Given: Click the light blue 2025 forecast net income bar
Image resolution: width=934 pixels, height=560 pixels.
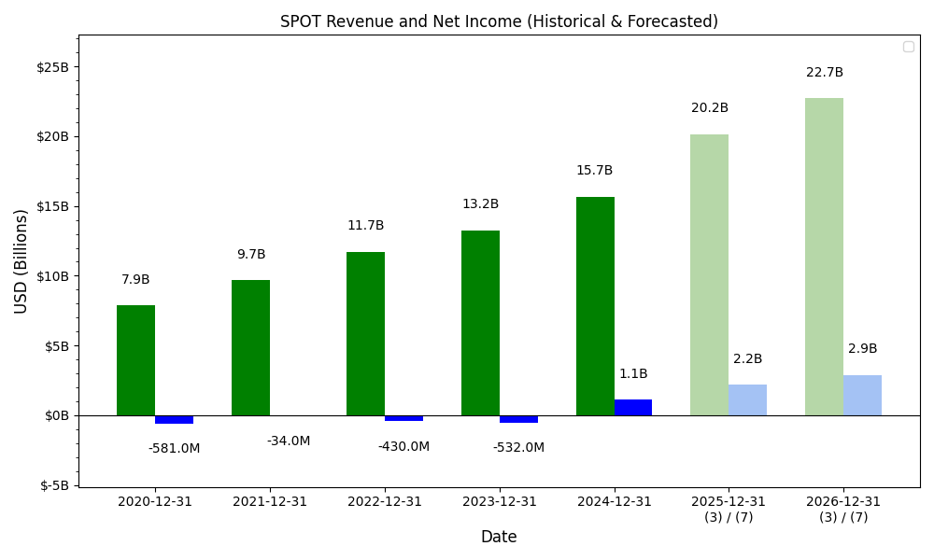Looking at the screenshot, I should pyautogui.click(x=747, y=399).
